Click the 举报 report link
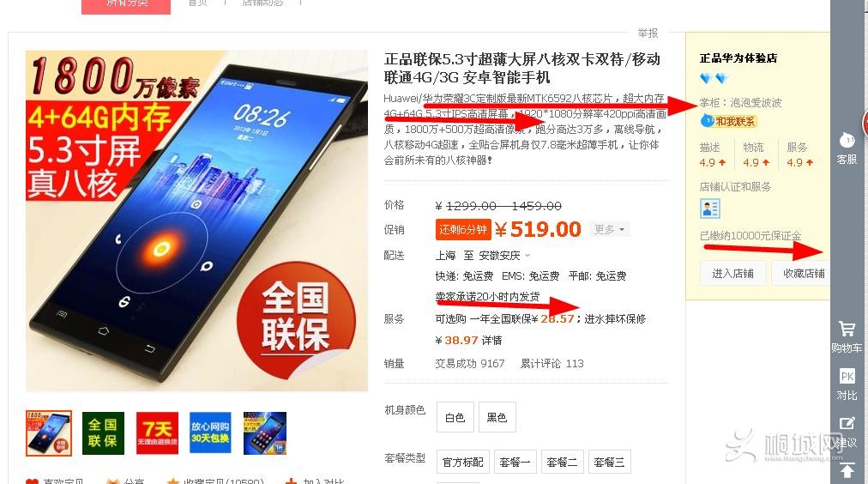The width and height of the screenshot is (868, 484). point(648,33)
